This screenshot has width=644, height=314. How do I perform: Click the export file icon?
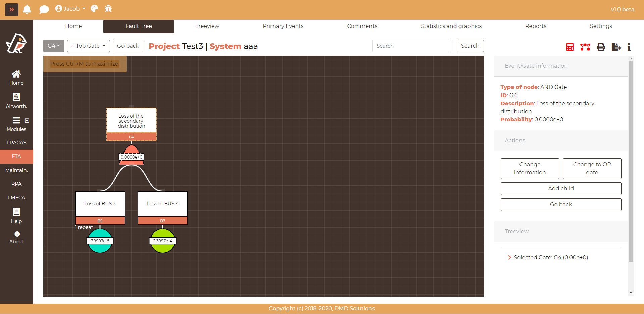(616, 47)
